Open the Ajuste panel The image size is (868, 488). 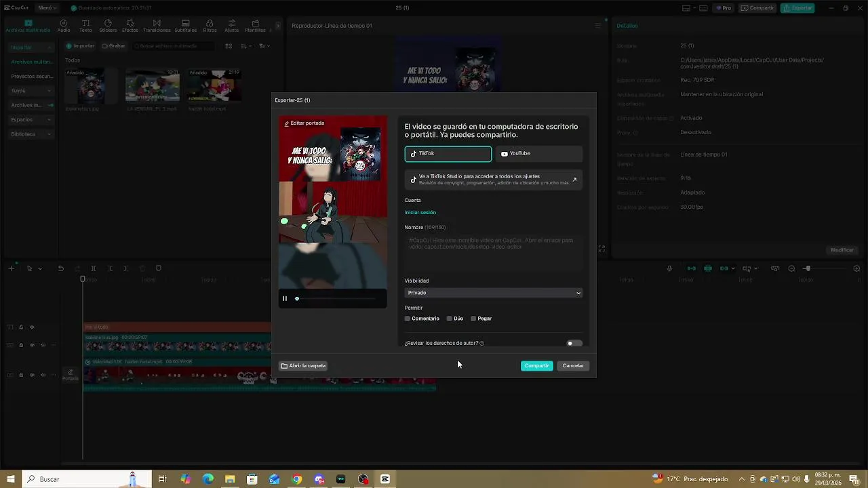(231, 26)
